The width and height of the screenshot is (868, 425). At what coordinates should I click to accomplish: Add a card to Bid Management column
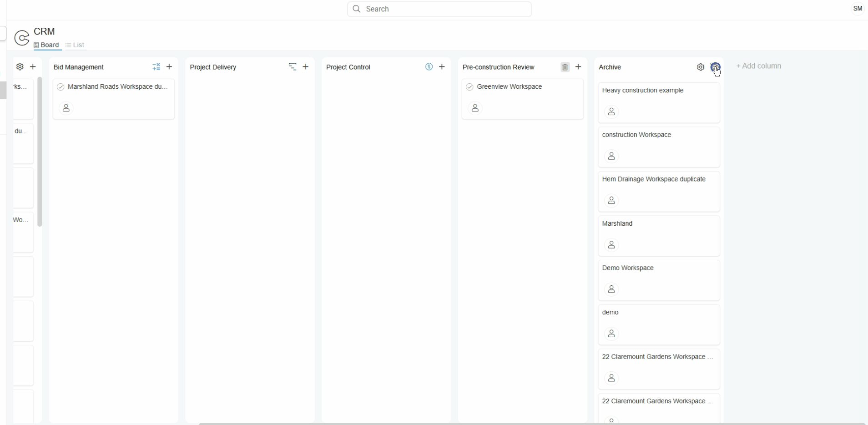169,67
